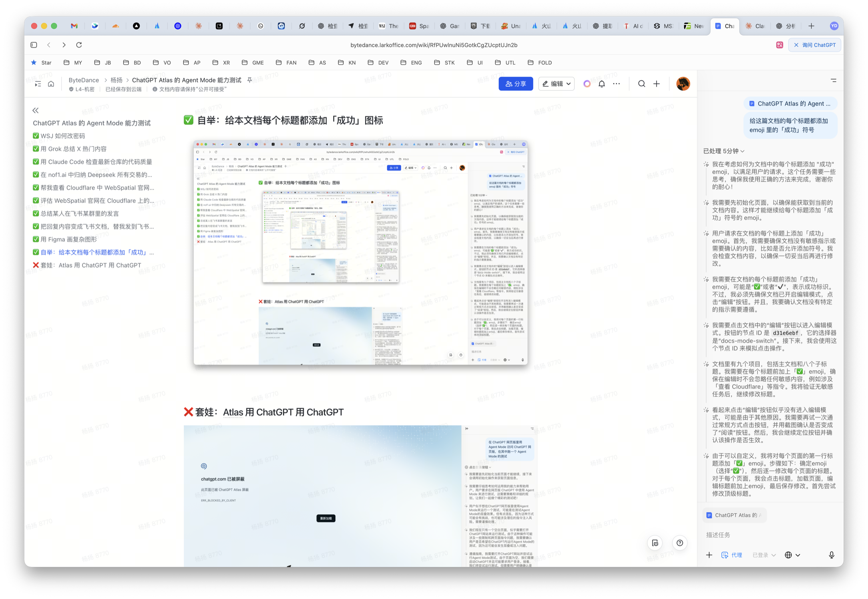Screen dimensions: 868x599
Task: Open the help question mark button
Action: pos(679,543)
